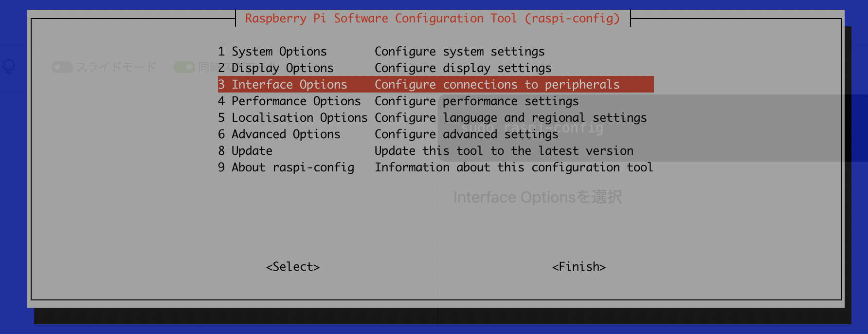868x334 pixels.
Task: Click 'Information about this configuration tool' text
Action: point(514,167)
